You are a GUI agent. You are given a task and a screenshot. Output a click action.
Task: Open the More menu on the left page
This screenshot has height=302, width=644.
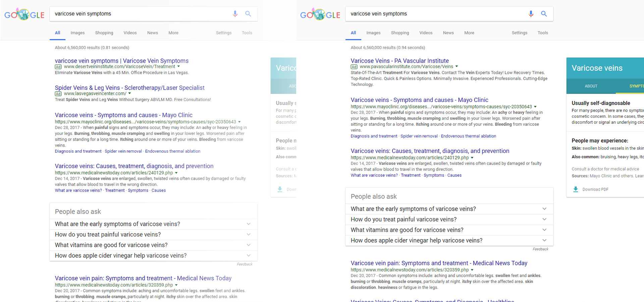pos(173,33)
